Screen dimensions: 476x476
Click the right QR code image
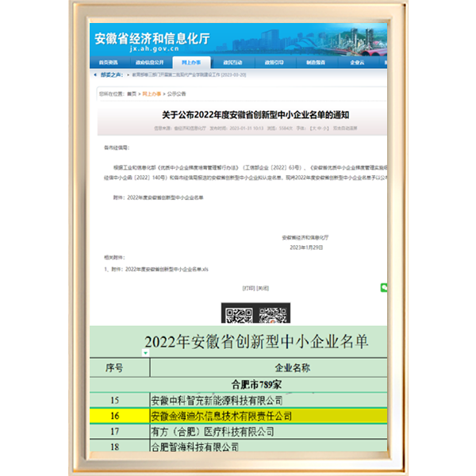tap(273, 315)
